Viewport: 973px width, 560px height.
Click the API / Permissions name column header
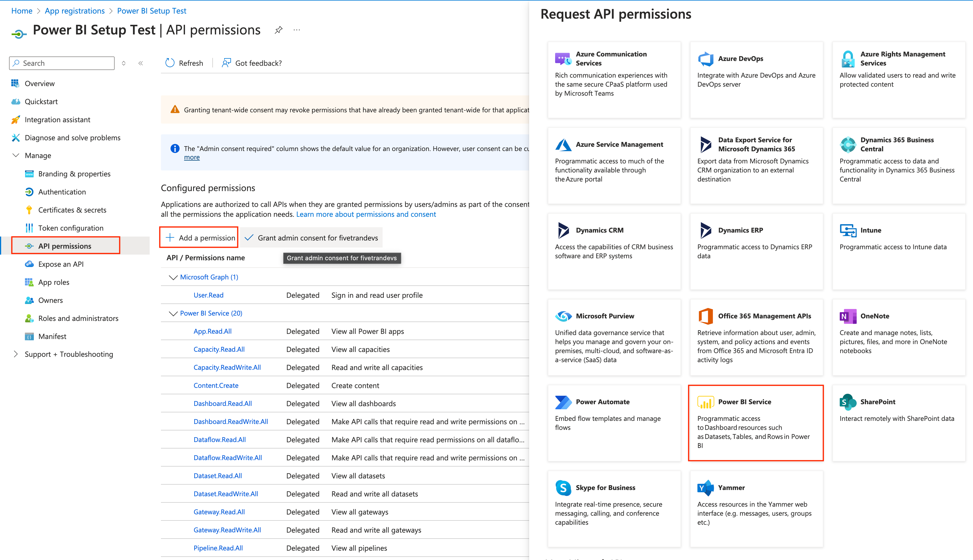pyautogui.click(x=206, y=258)
